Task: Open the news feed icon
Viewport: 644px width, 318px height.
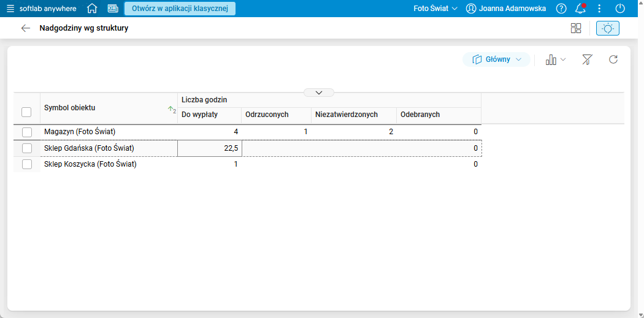Action: (x=112, y=9)
